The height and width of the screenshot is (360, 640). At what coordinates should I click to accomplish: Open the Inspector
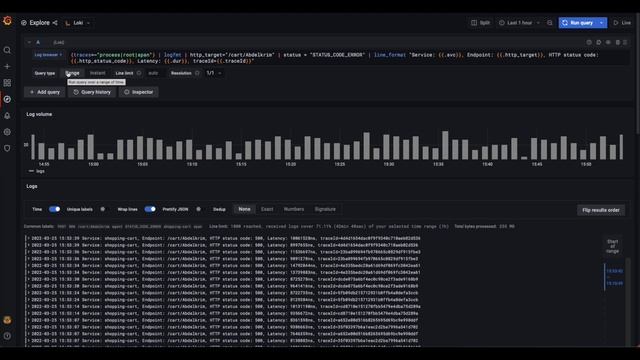[139, 92]
